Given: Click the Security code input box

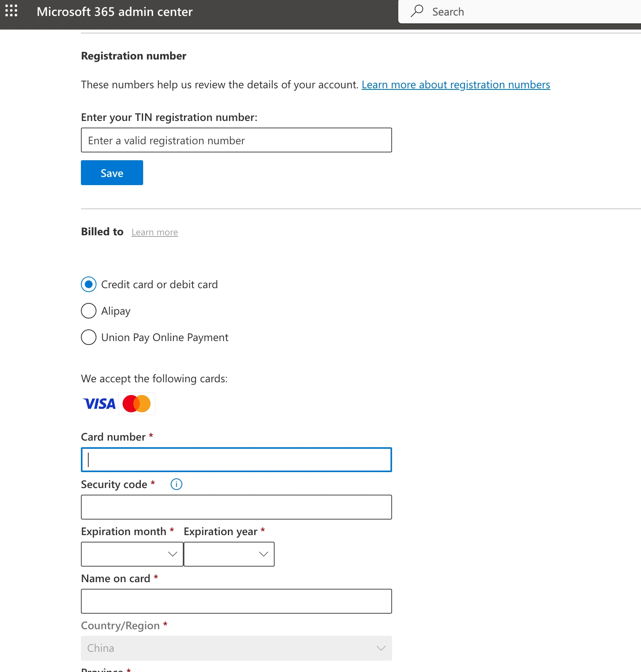Looking at the screenshot, I should point(236,507).
